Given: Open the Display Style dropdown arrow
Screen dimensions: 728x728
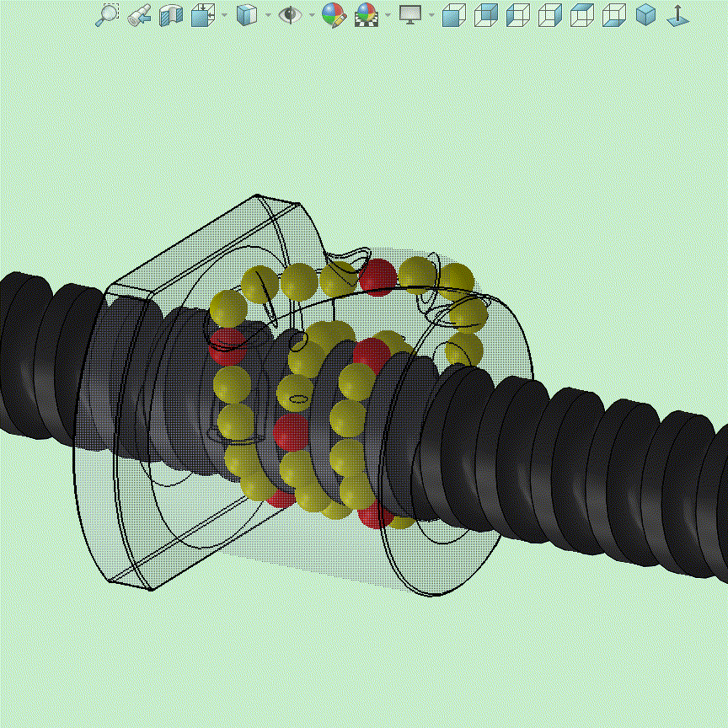Looking at the screenshot, I should click(268, 14).
